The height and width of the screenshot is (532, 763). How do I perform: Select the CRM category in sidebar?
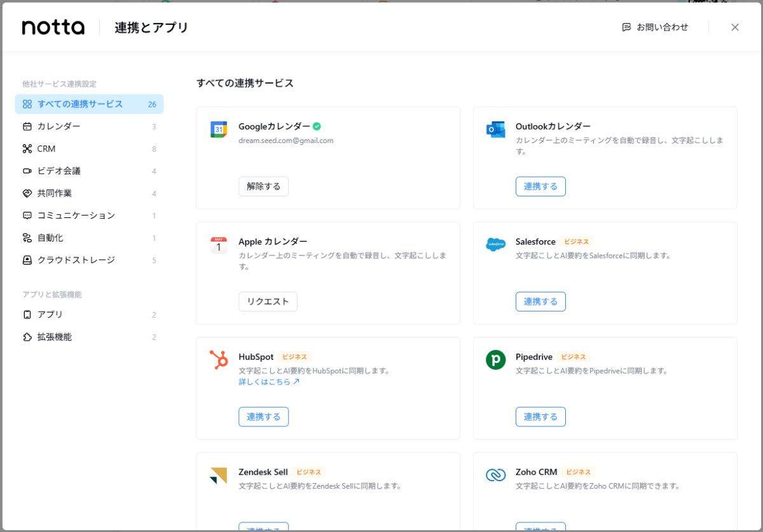pos(46,149)
